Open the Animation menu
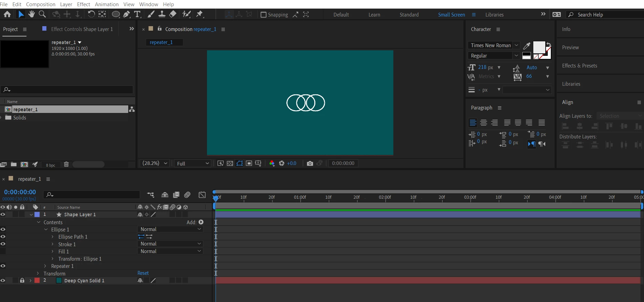 (107, 4)
